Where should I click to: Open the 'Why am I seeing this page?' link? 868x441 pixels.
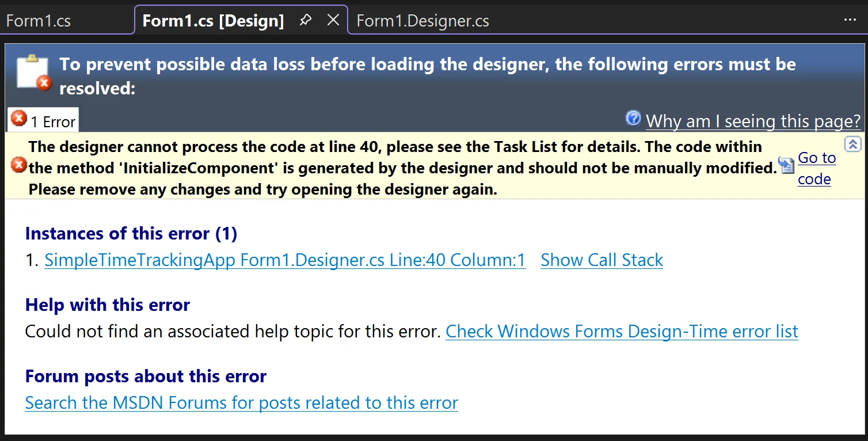coord(753,120)
